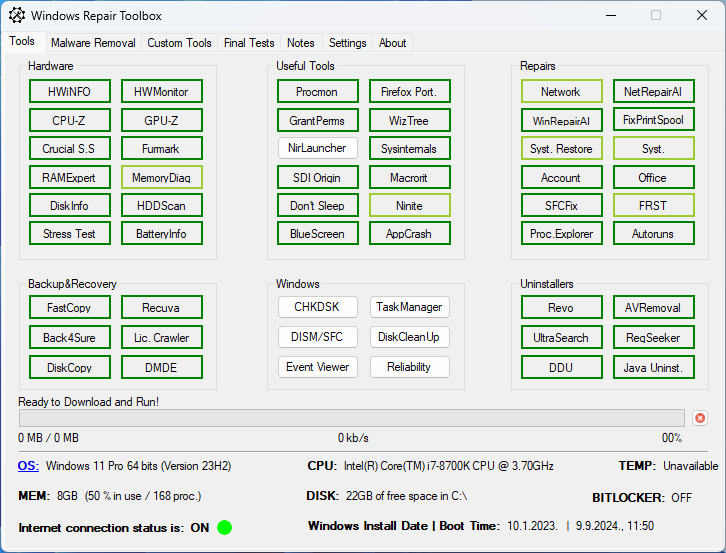Open Firefox Port.
Viewport: 726px width, 553px height.
(x=410, y=91)
